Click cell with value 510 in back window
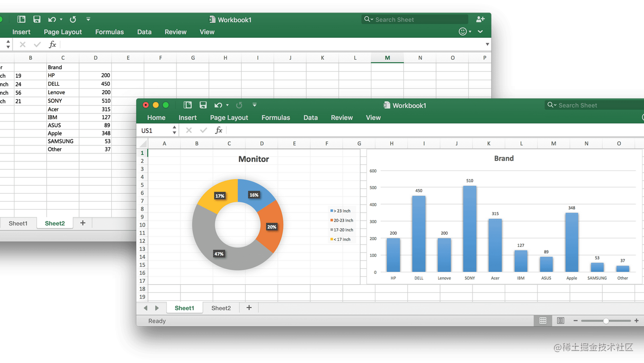The height and width of the screenshot is (363, 644). (x=95, y=101)
